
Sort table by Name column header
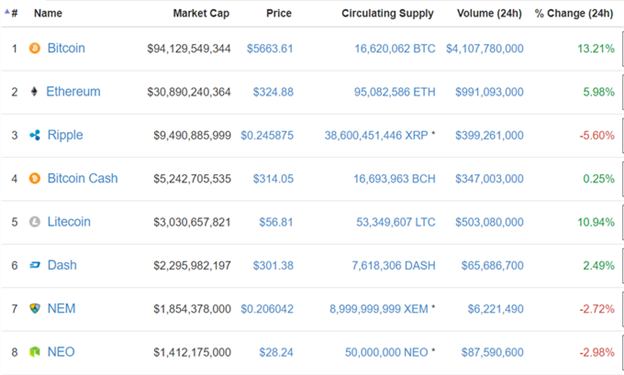pyautogui.click(x=48, y=14)
